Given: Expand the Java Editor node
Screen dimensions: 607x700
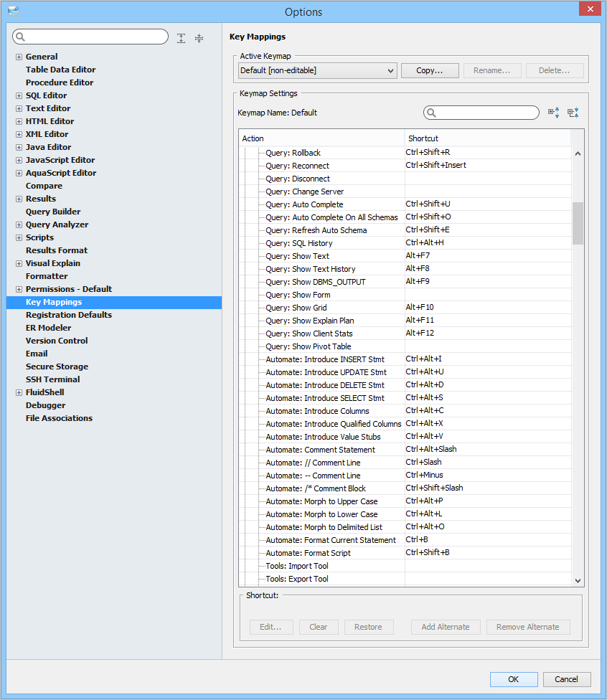Looking at the screenshot, I should click(19, 147).
